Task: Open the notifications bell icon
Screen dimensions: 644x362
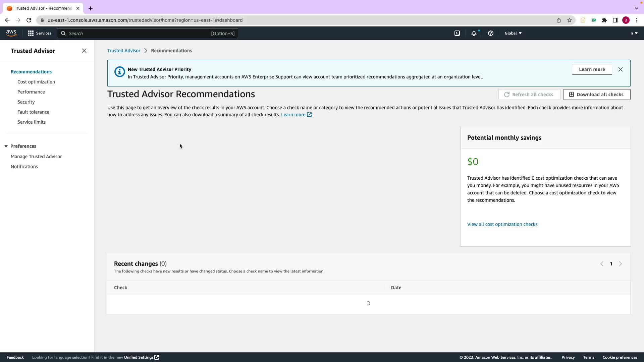Action: point(474,33)
